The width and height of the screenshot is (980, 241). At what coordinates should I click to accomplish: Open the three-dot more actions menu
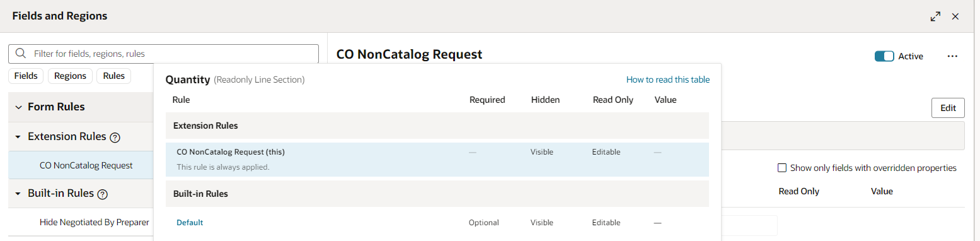click(x=952, y=56)
